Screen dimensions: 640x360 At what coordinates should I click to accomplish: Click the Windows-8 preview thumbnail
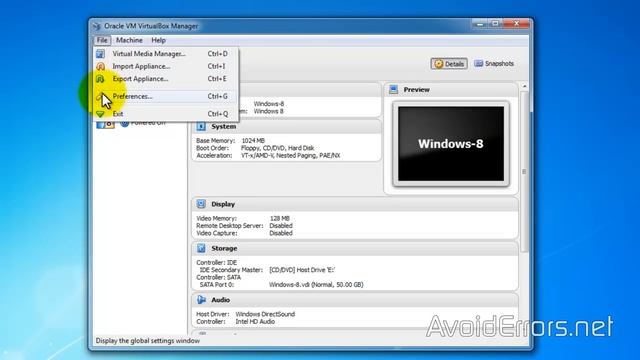(451, 144)
